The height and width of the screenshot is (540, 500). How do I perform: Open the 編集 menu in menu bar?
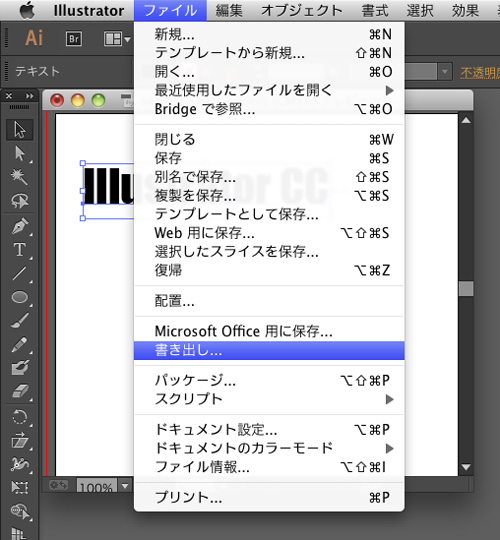tap(229, 10)
